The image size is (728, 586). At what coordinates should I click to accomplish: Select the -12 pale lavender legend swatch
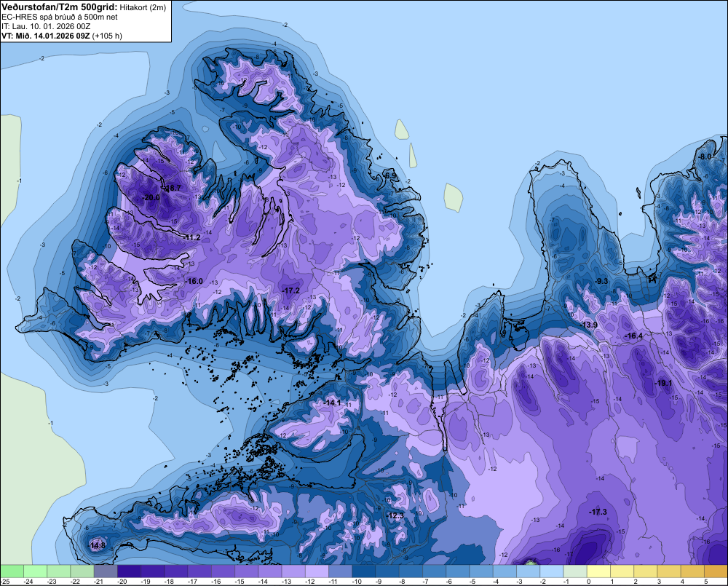317,571
